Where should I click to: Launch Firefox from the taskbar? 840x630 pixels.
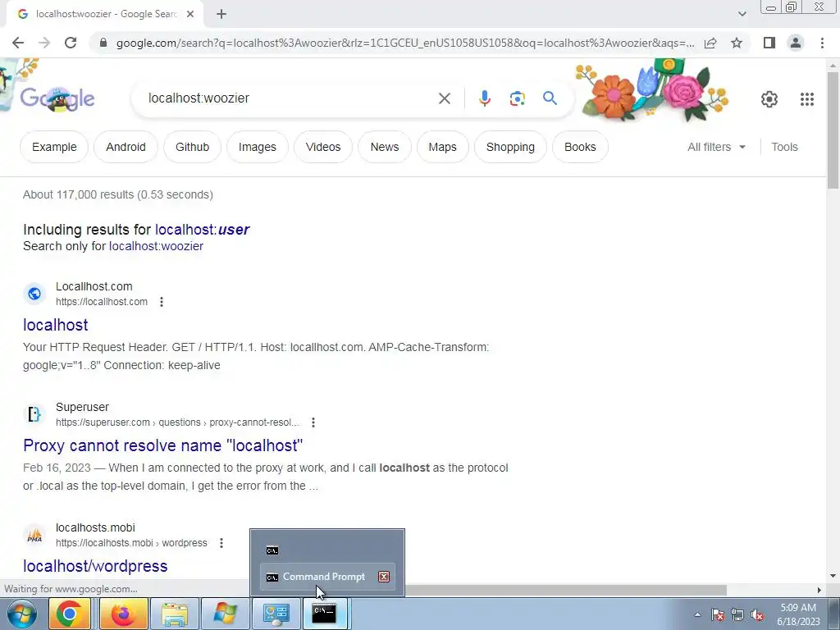tap(123, 614)
